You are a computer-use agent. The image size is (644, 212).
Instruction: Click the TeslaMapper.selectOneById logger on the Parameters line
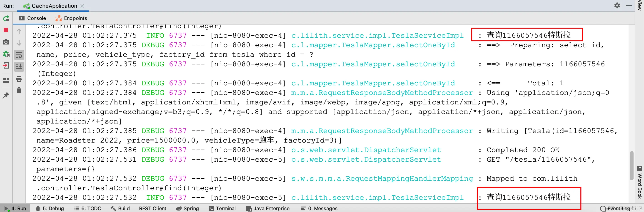click(373, 64)
